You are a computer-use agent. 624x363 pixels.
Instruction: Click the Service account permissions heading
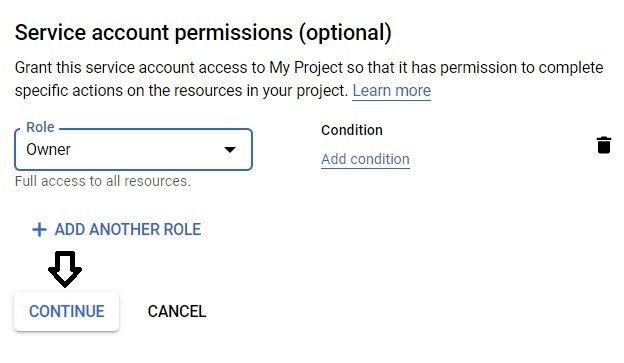(x=203, y=32)
